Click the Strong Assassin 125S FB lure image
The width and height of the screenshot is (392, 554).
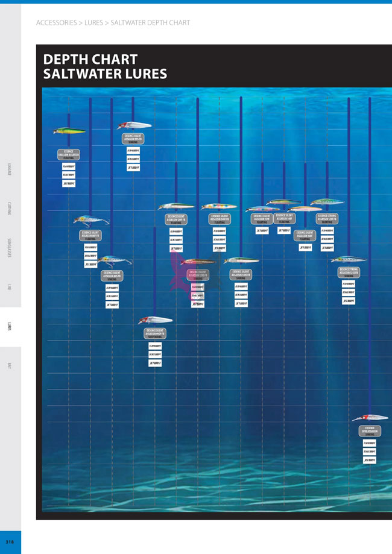pos(349,259)
